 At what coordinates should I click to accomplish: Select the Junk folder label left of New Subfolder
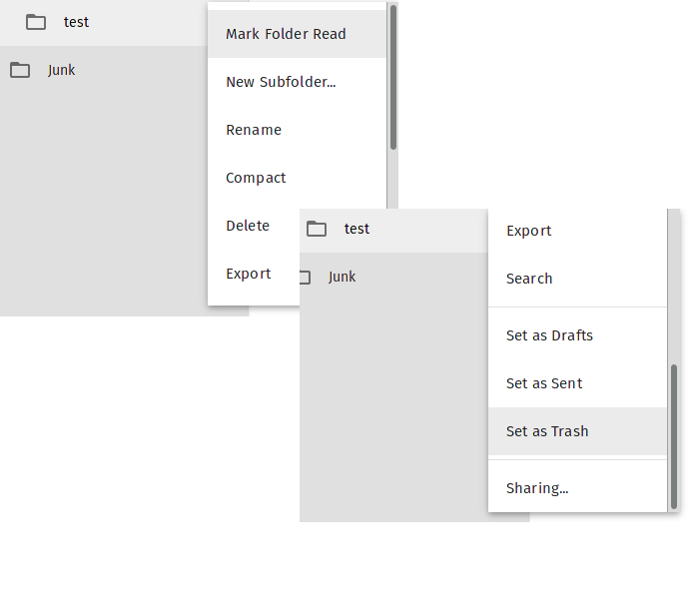click(62, 70)
